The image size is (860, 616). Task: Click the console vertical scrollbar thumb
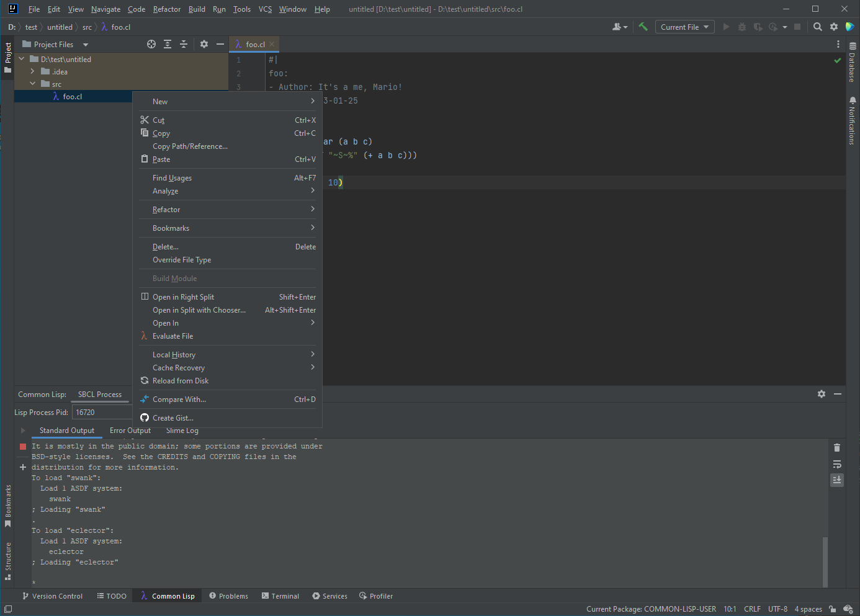coord(825,561)
